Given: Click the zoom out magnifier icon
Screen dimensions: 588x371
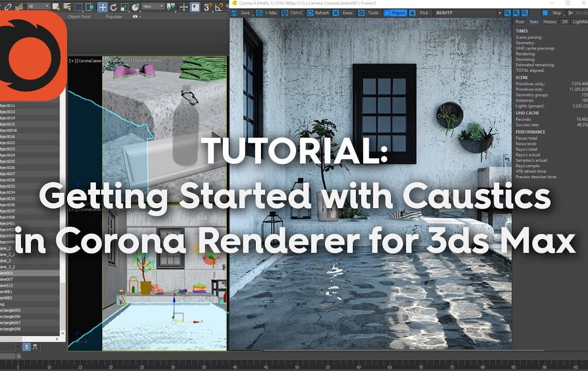Looking at the screenshot, I should coord(516,13).
